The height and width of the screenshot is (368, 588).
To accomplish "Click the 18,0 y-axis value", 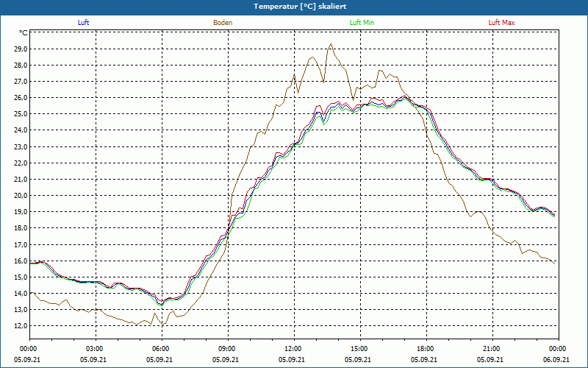I will coord(21,228).
